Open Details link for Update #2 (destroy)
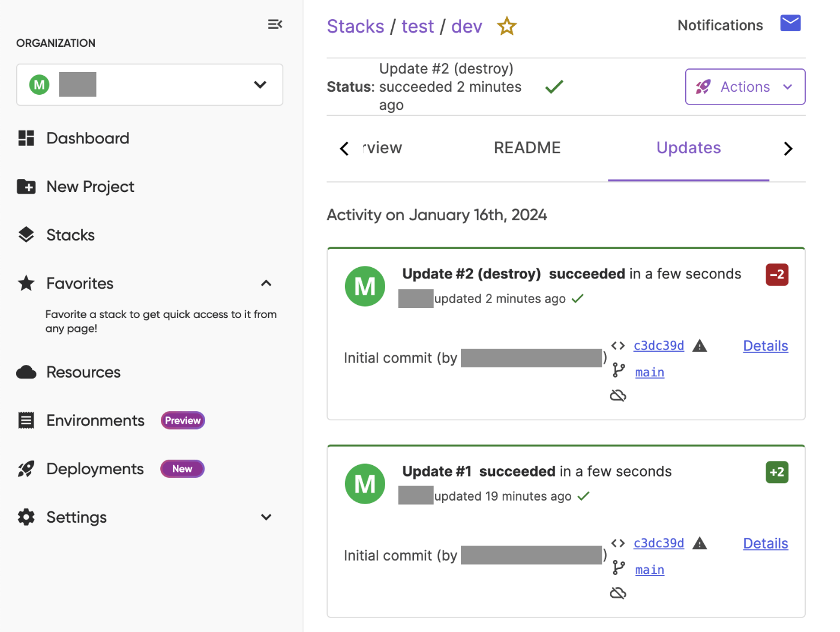The height and width of the screenshot is (632, 840). pyautogui.click(x=765, y=346)
